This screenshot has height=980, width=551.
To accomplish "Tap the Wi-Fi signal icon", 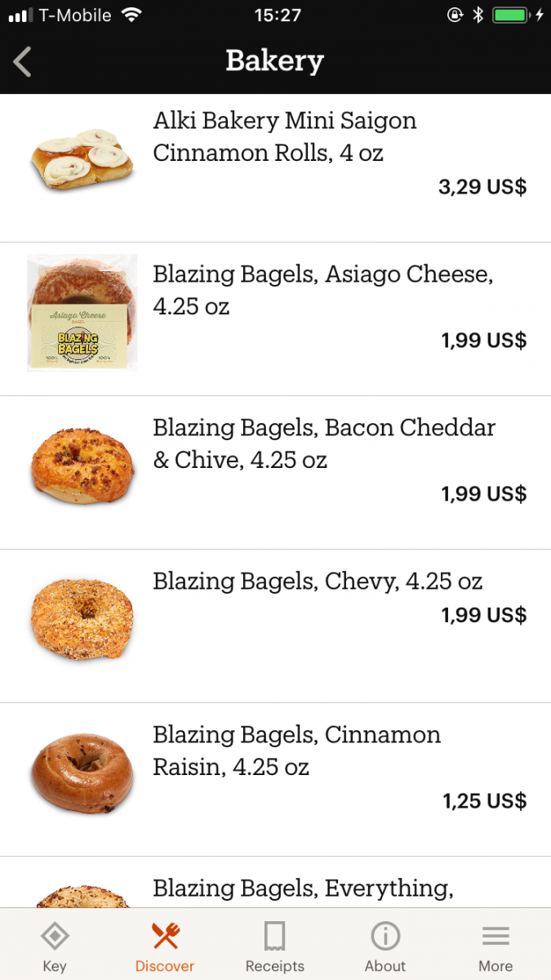I will [x=131, y=16].
